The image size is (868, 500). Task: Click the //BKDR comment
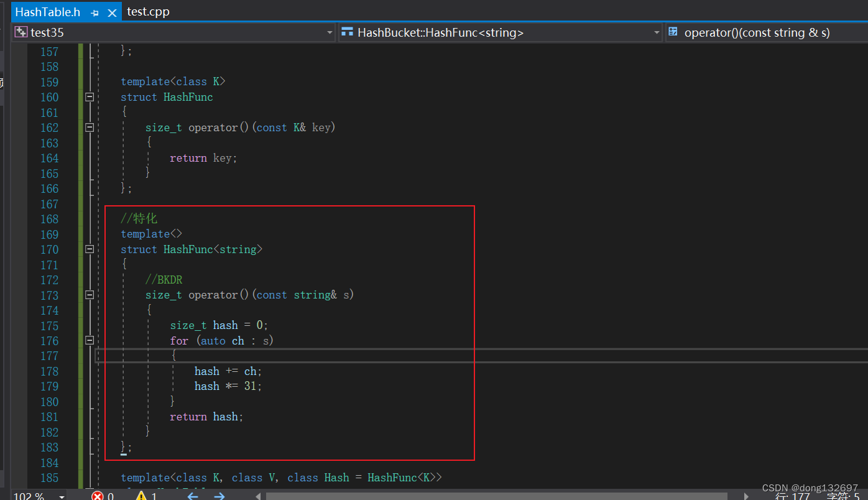pos(164,280)
